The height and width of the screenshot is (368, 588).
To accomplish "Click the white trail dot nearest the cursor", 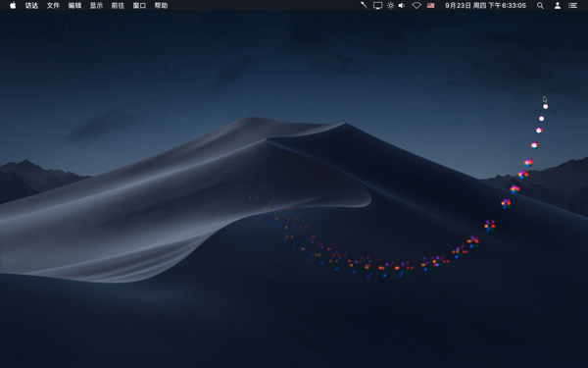I will pyautogui.click(x=545, y=107).
